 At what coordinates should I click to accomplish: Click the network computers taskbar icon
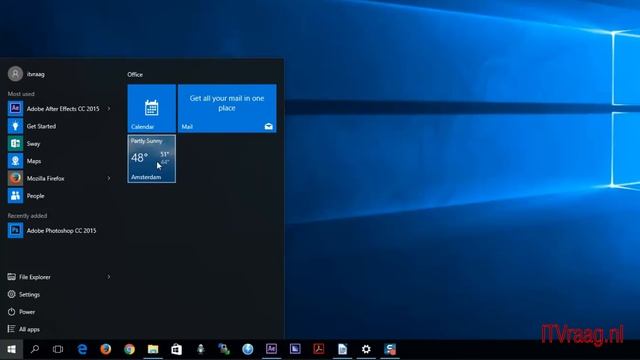224,349
